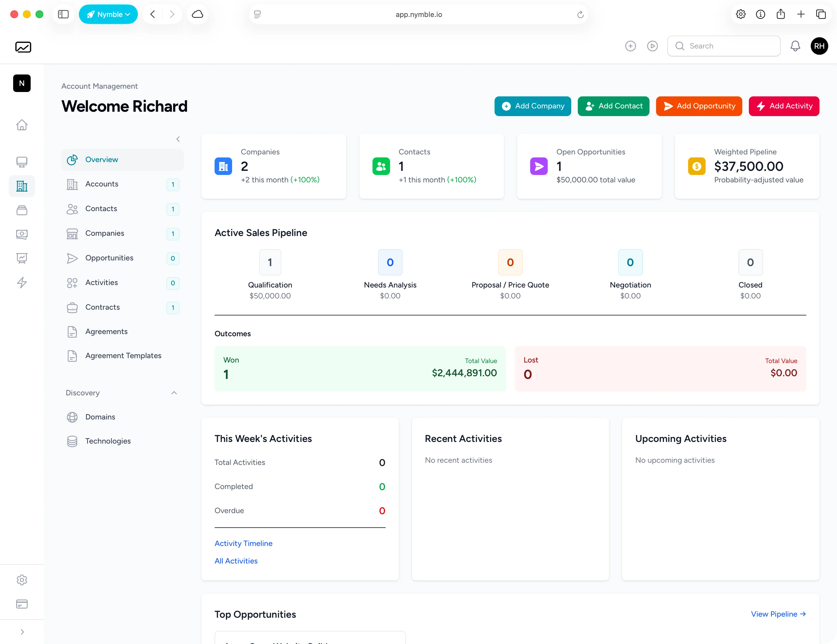
Task: Select the presentation chart icon in the left rail
Action: (22, 258)
